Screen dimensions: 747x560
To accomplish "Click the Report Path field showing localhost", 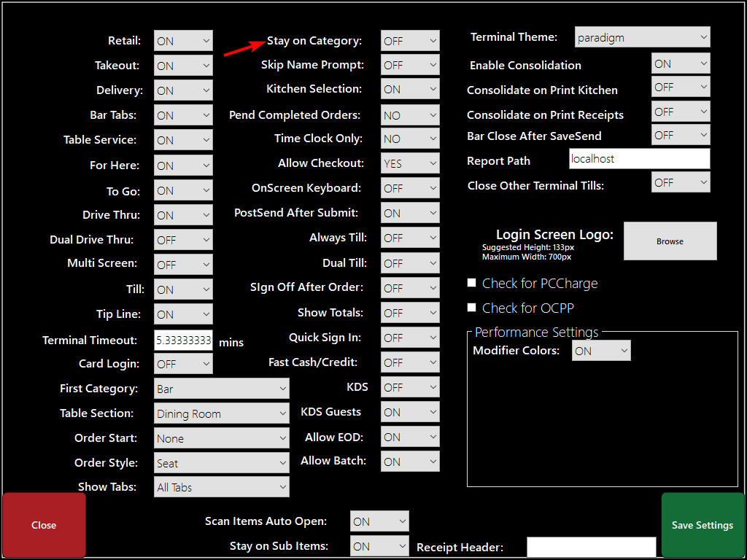I will pos(639,158).
